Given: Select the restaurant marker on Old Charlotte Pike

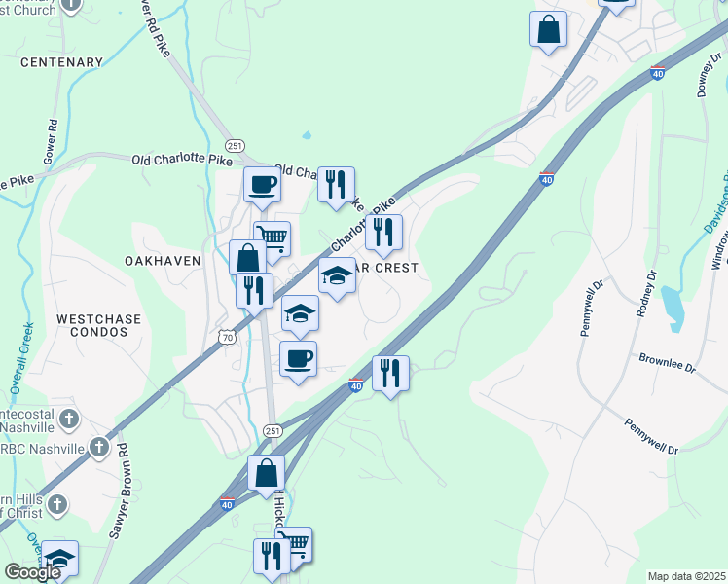Looking at the screenshot, I should (x=336, y=188).
